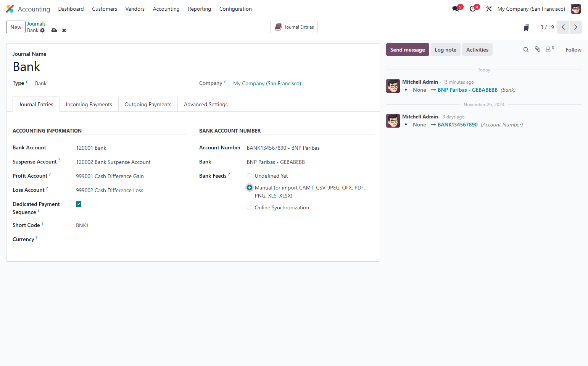
Task: Open the Loss Account dropdown field
Action: coord(131,190)
